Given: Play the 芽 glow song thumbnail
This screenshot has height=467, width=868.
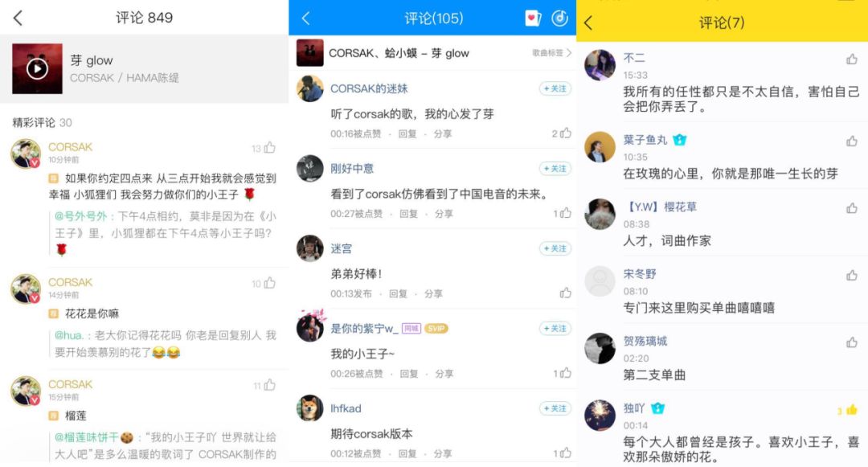Looking at the screenshot, I should click(37, 68).
